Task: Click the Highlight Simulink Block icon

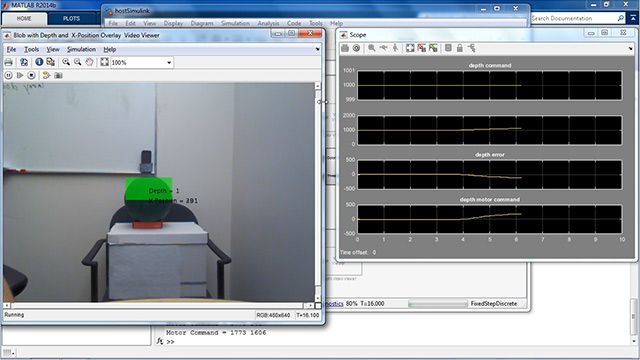Action: [47, 75]
